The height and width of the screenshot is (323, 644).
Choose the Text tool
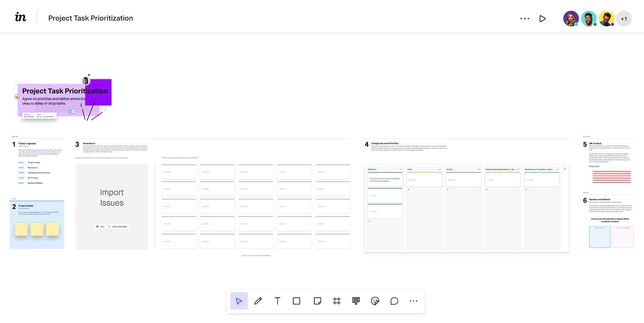(277, 301)
